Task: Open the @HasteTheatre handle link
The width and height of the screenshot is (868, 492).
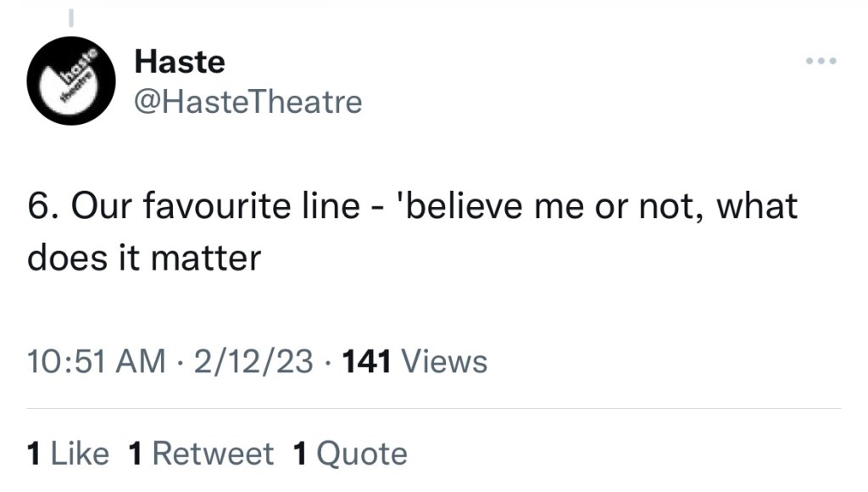Action: click(248, 103)
